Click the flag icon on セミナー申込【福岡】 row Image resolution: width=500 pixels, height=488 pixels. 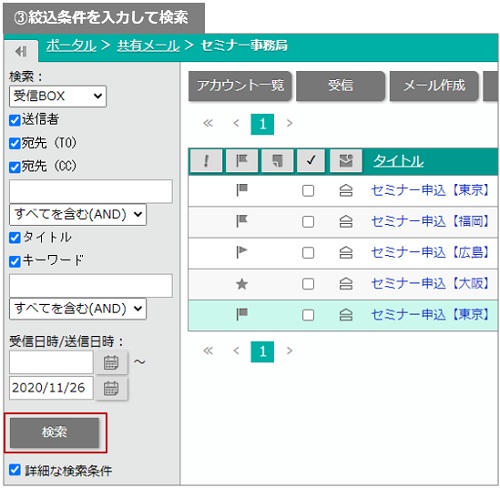coord(242,221)
